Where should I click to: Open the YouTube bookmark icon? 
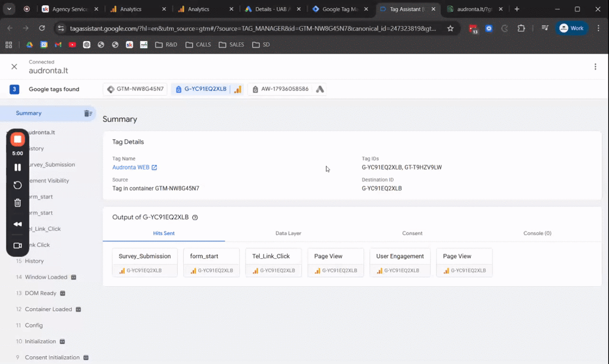coord(72,45)
